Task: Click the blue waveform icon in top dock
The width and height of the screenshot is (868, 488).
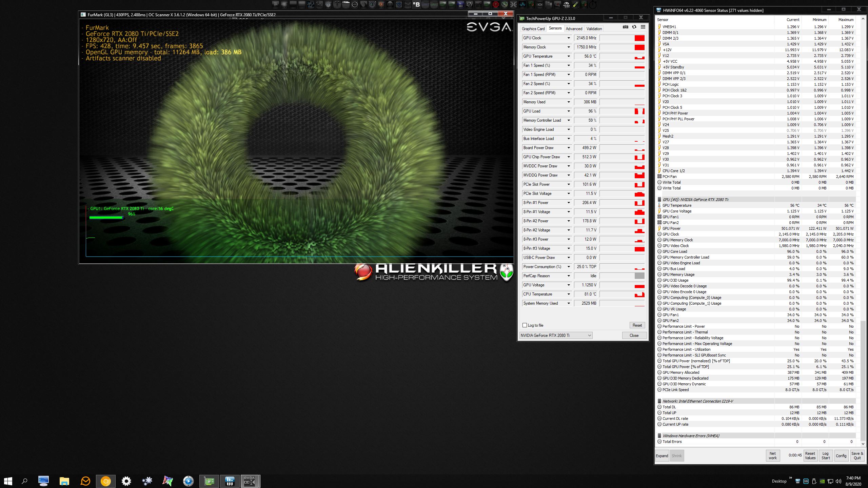Action: click(522, 4)
